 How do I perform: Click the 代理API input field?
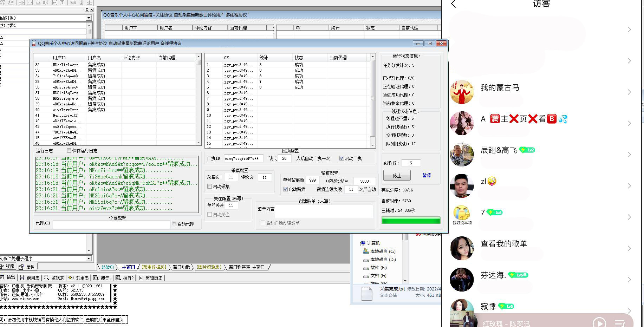(x=112, y=224)
